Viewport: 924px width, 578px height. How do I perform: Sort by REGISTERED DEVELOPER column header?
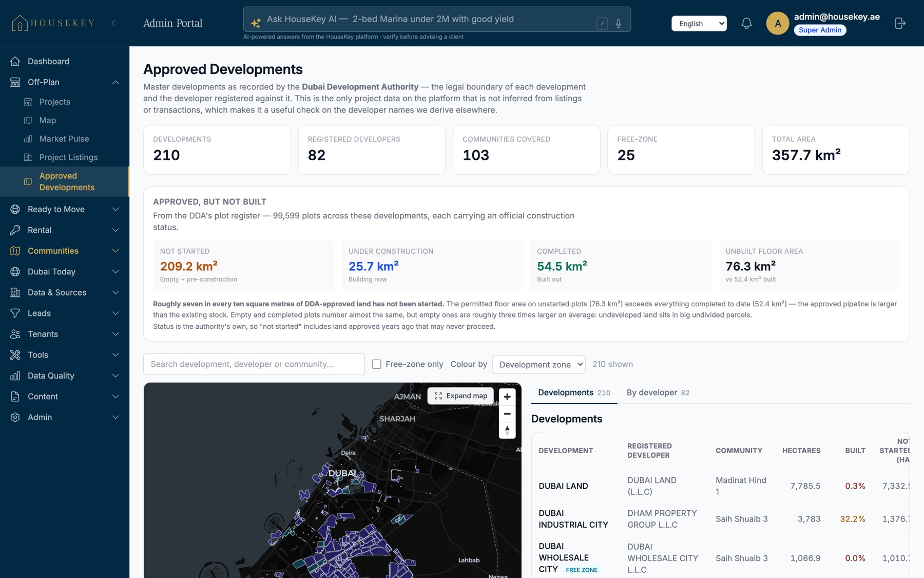click(649, 451)
